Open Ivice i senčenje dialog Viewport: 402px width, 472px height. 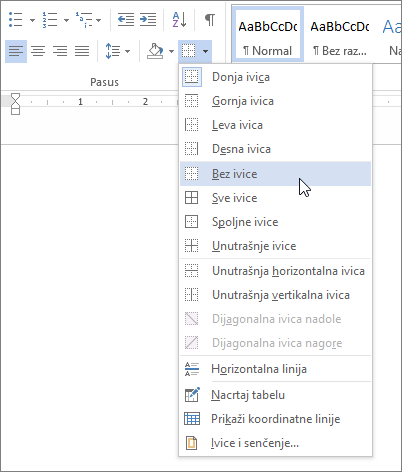coord(275,443)
